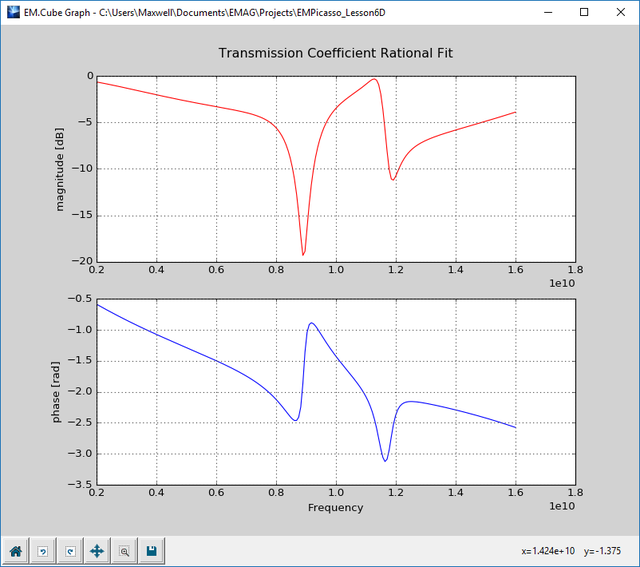This screenshot has width=640, height=567.
Task: Click the 'Frequency' x-axis label
Action: point(336,508)
